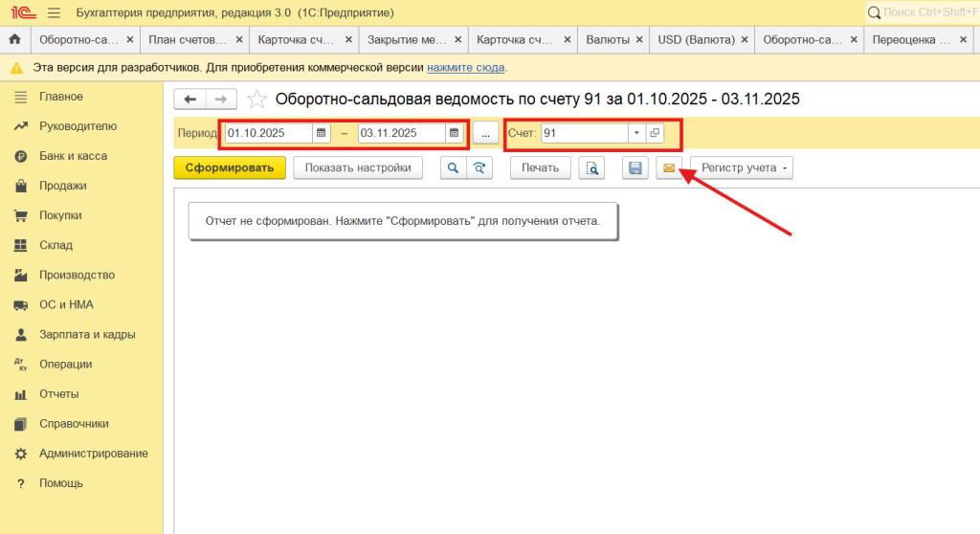Click the 1C logo icon
The height and width of the screenshot is (534, 980).
(x=23, y=12)
